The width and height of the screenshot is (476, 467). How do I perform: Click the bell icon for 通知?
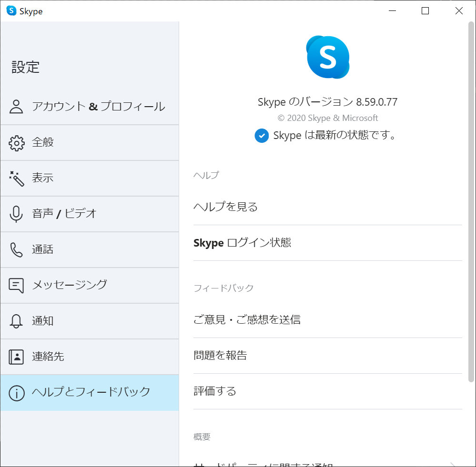tap(16, 321)
